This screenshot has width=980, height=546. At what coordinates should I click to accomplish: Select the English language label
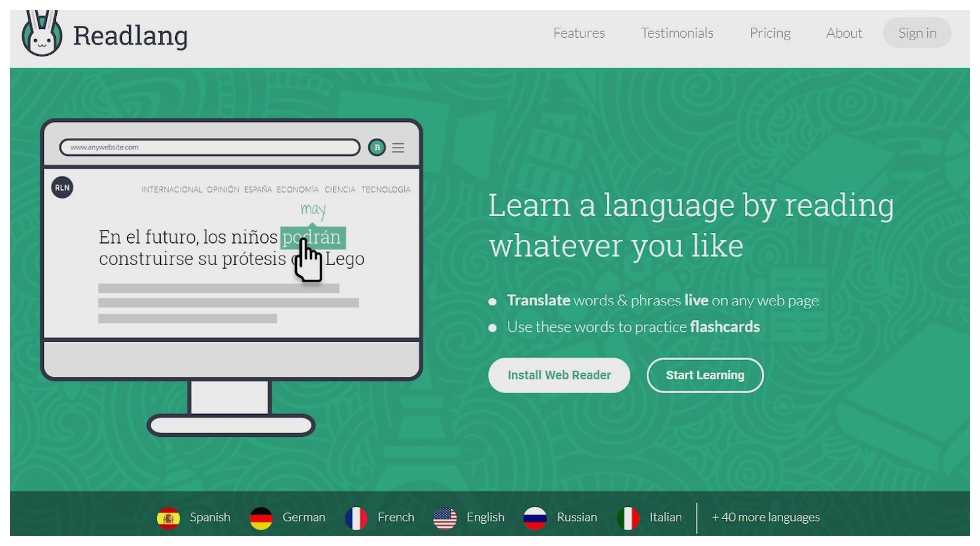pos(485,517)
